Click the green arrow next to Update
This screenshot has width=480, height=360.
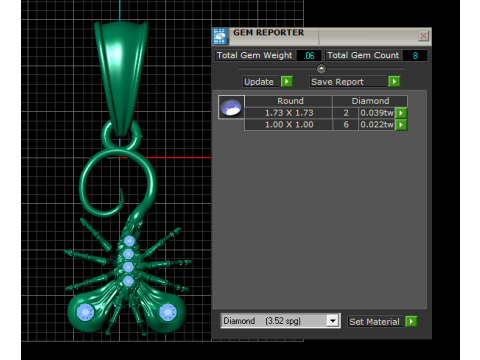pos(287,82)
